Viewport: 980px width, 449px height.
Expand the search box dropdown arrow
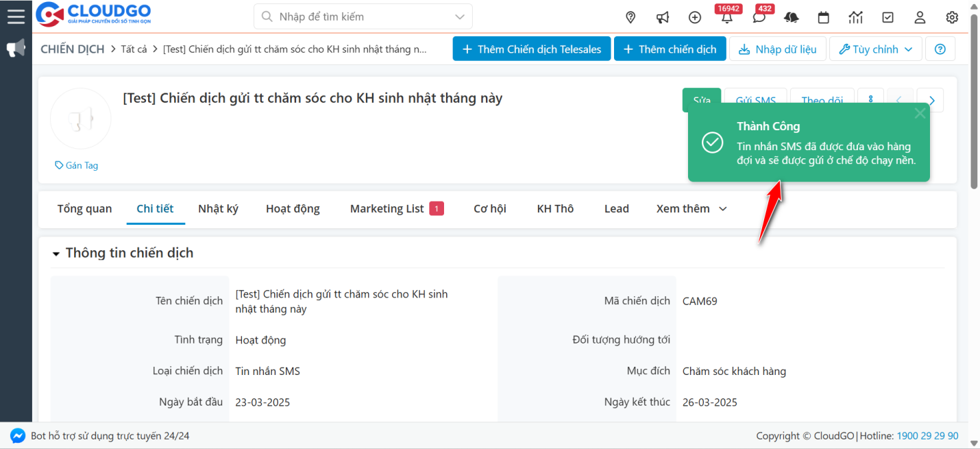click(459, 16)
